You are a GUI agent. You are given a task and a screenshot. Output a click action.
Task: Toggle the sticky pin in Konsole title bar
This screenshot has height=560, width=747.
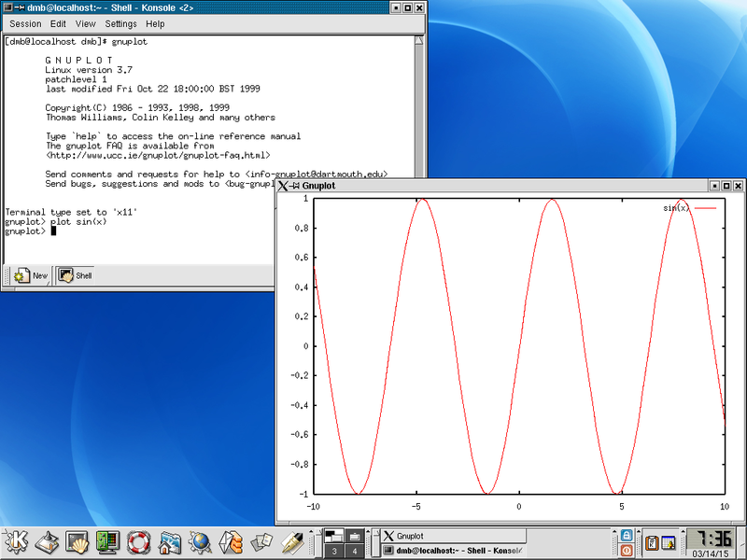tap(20, 7)
